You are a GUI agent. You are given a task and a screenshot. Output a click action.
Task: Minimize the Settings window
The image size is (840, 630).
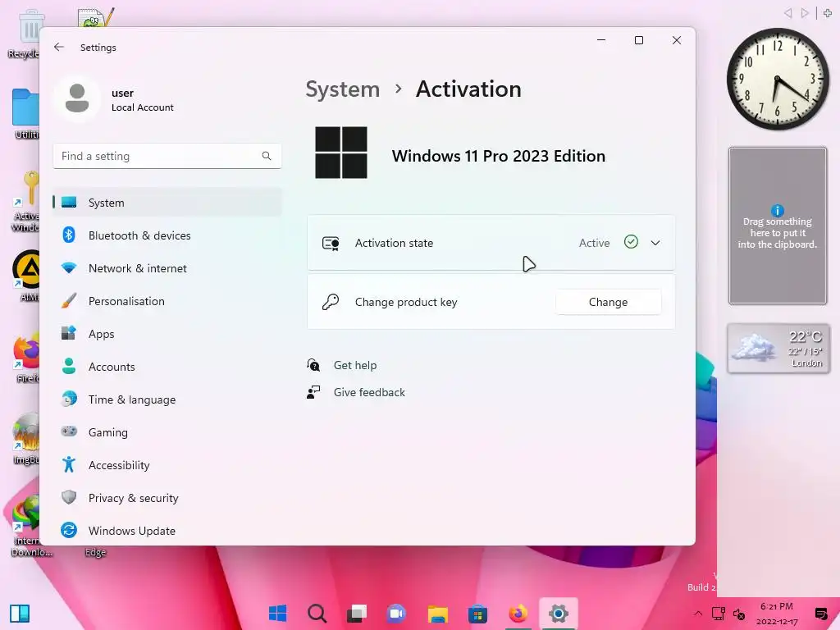[601, 40]
